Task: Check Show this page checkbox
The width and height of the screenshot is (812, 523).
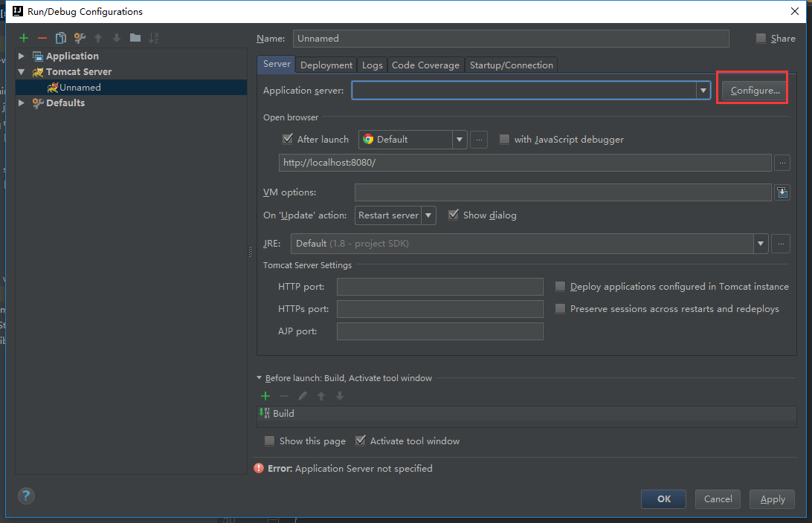Action: [269, 441]
